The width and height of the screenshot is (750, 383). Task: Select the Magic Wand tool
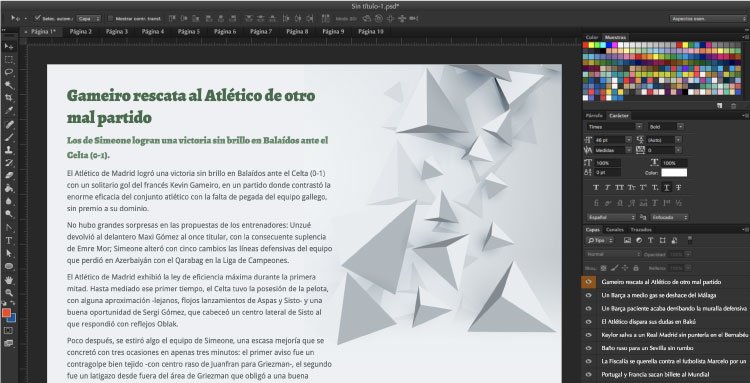pyautogui.click(x=9, y=85)
